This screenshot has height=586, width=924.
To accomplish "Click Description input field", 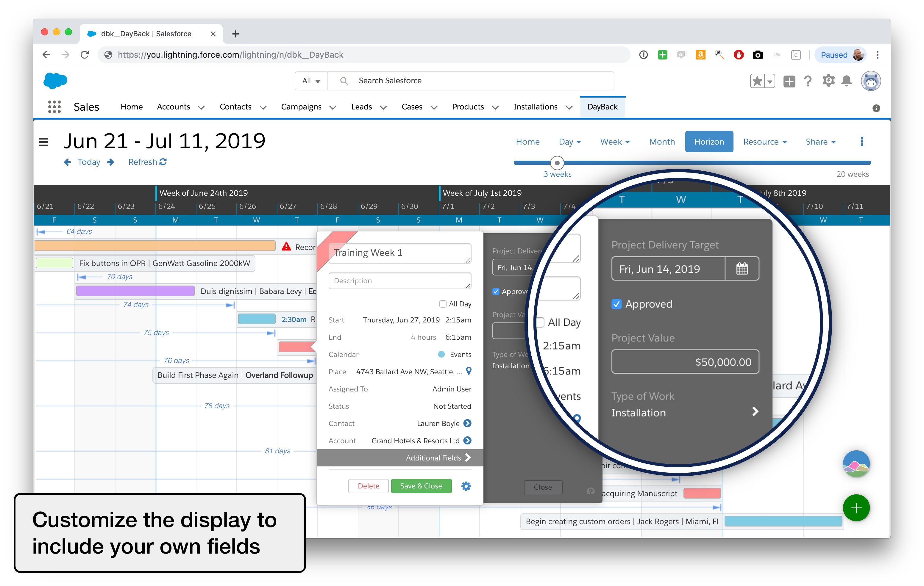I will (399, 281).
